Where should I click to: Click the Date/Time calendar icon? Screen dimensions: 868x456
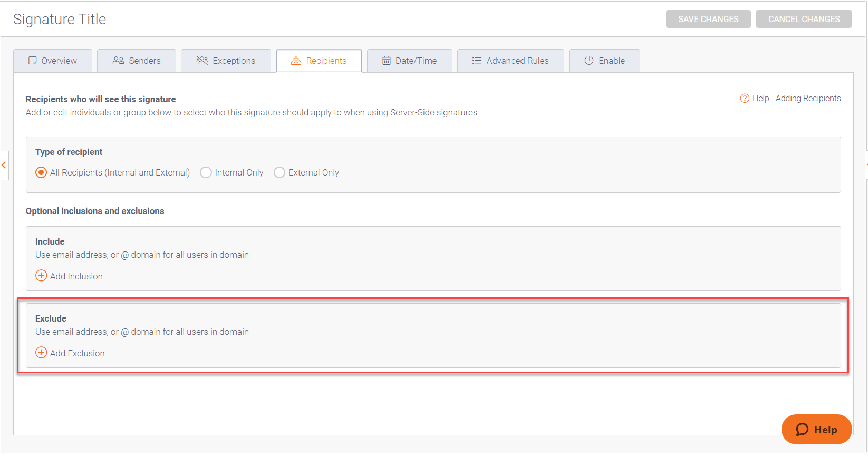[387, 61]
